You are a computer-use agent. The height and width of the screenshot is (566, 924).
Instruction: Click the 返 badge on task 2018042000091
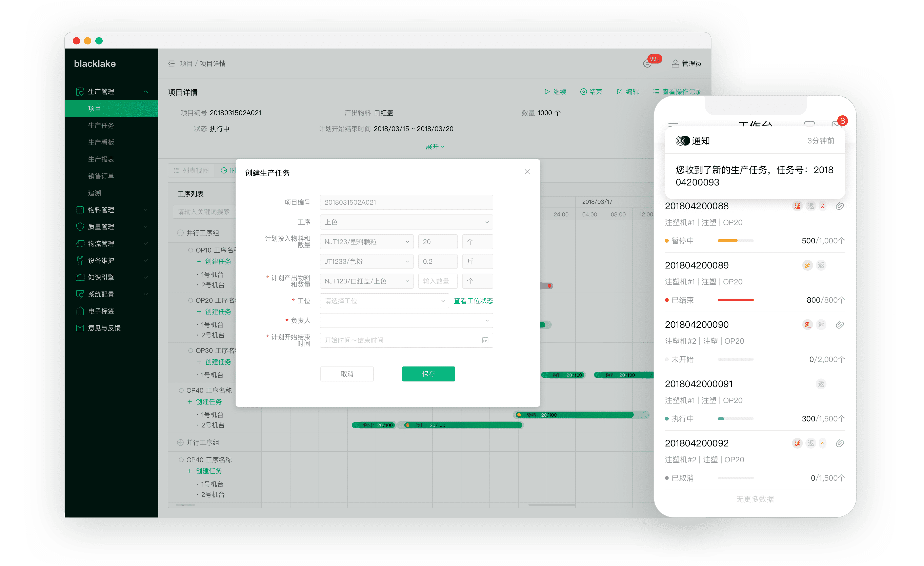821,384
